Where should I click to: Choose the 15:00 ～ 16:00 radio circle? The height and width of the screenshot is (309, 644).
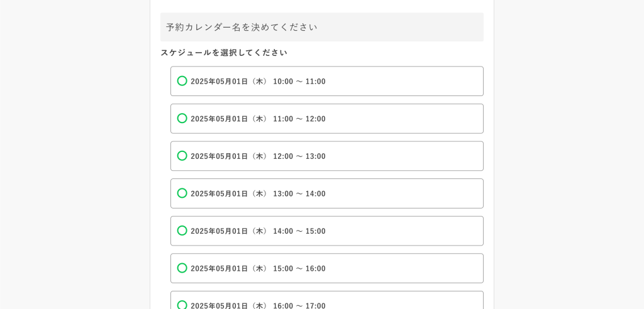182,268
